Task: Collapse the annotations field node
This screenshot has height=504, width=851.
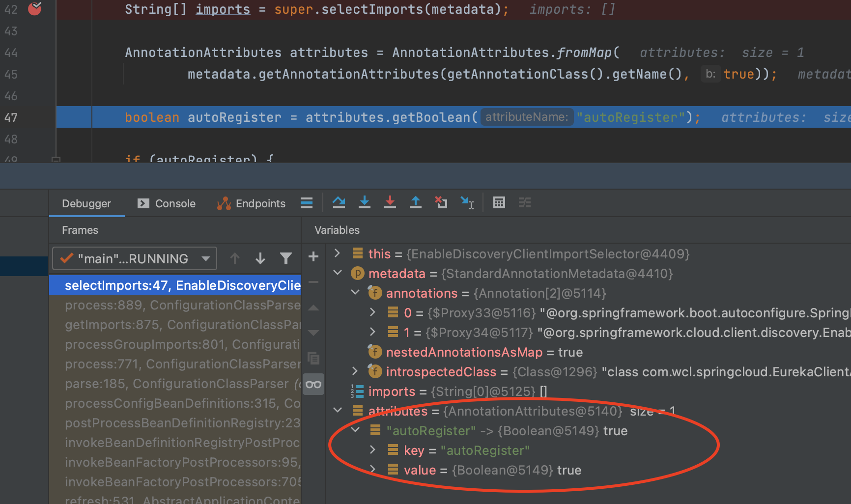Action: click(355, 293)
